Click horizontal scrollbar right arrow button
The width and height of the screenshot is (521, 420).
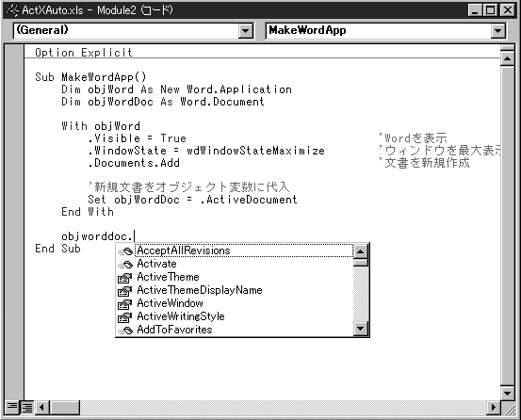pyautogui.click(x=494, y=407)
